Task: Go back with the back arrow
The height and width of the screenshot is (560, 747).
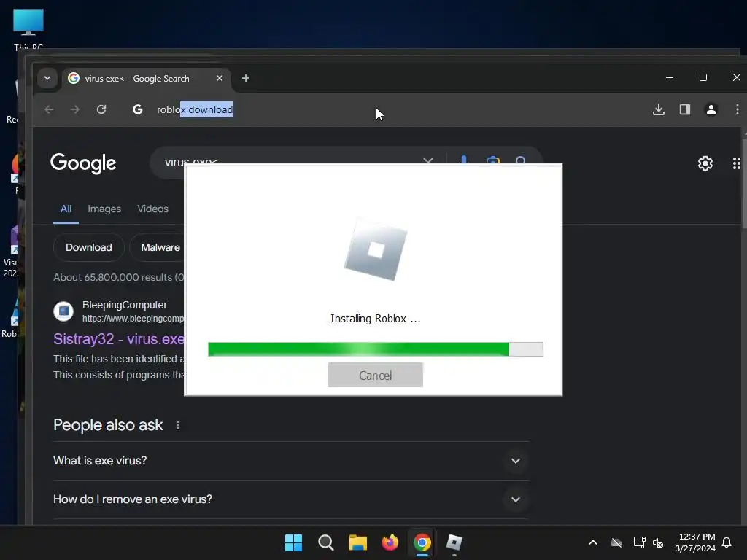Action: point(49,109)
